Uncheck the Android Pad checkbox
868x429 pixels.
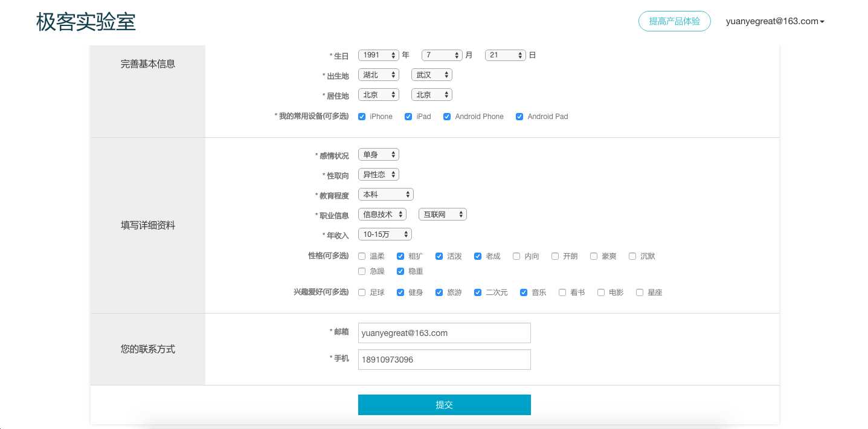[519, 117]
